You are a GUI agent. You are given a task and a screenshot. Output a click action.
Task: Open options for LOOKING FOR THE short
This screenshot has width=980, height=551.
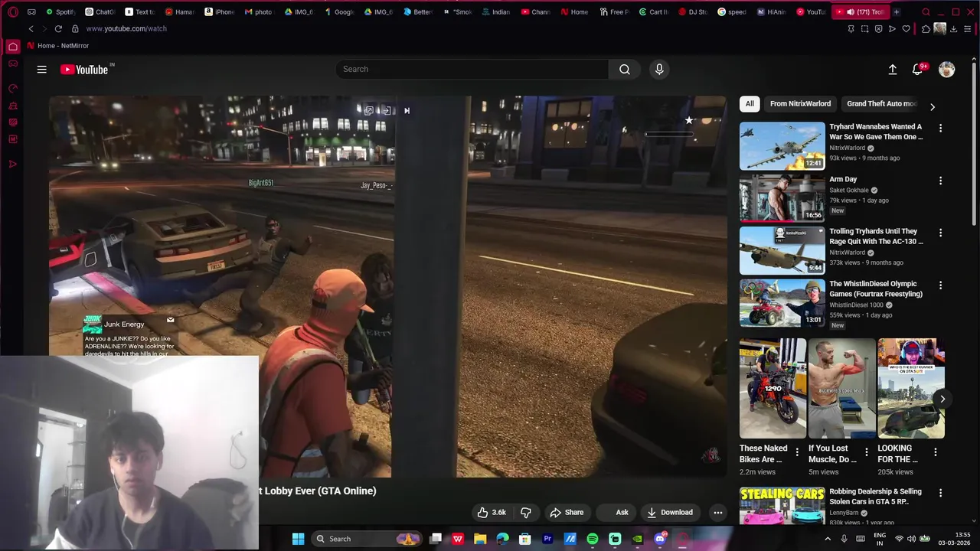click(x=935, y=452)
